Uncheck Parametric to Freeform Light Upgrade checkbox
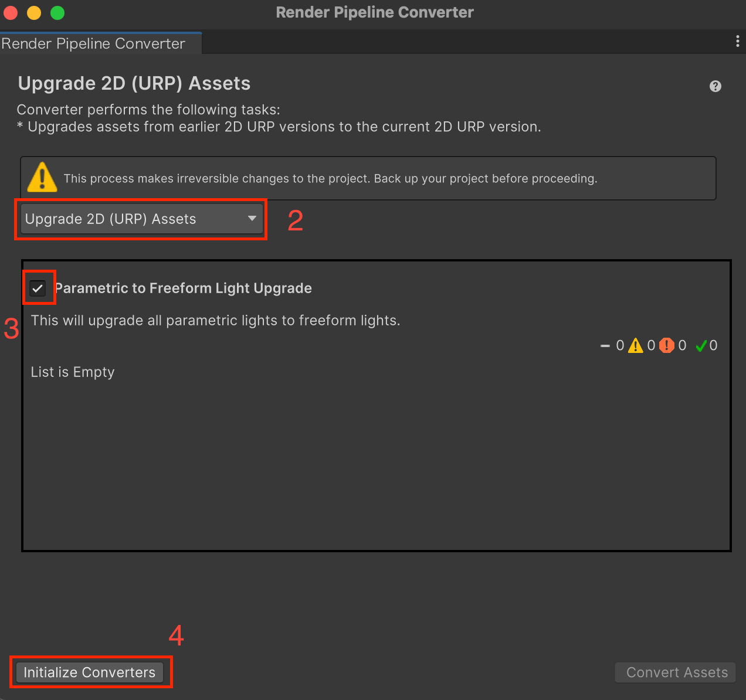 [38, 288]
